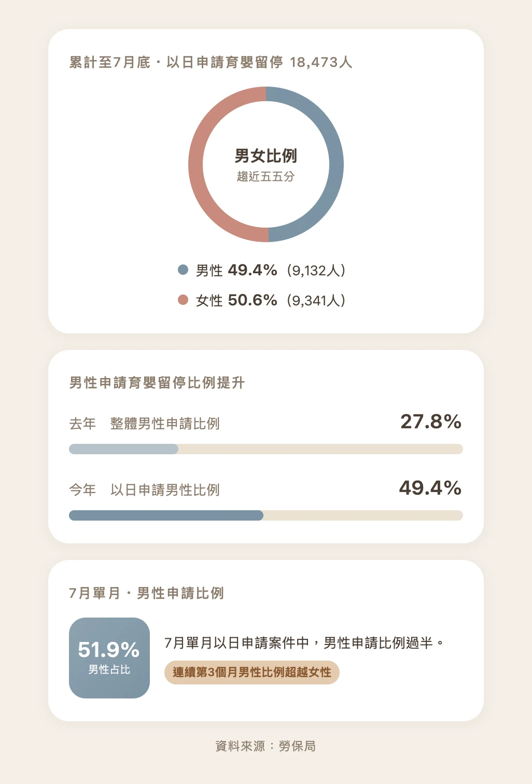Click the 7月單月 男性申請比例 heading
The height and width of the screenshot is (784, 532).
click(147, 593)
